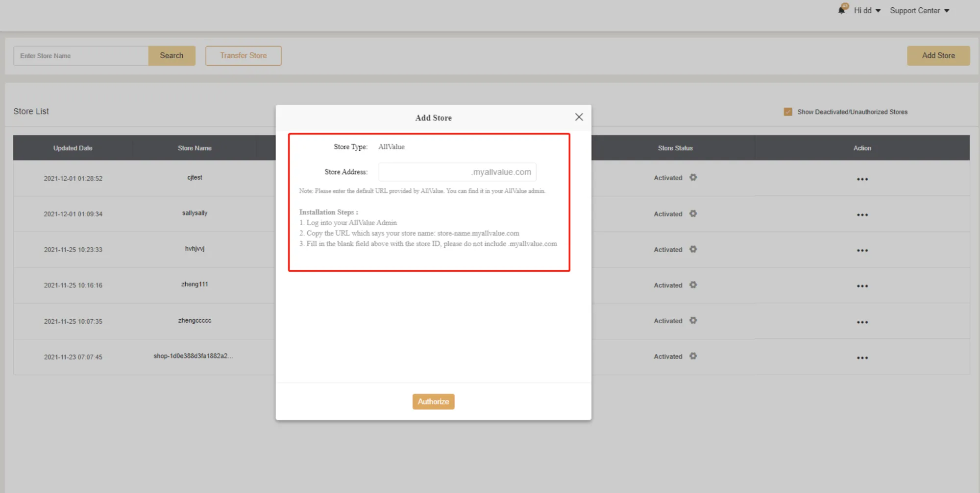Open three-dot action menu for cjtest
The image size is (980, 493).
click(x=862, y=179)
